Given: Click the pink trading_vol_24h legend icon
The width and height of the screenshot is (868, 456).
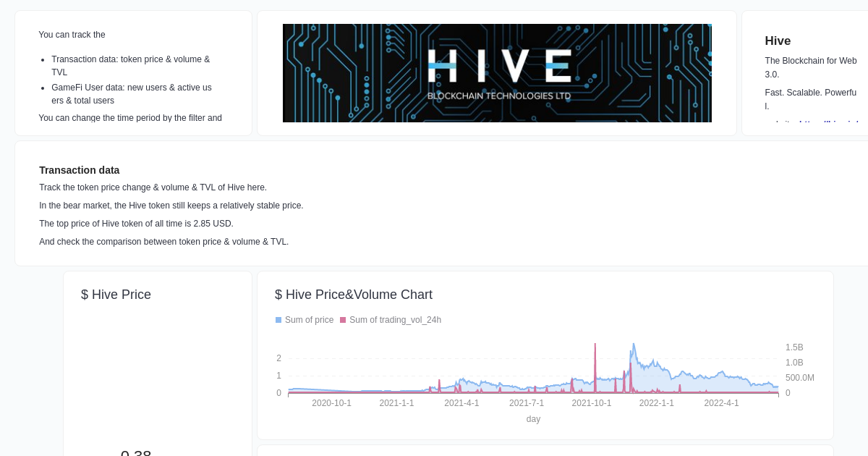Looking at the screenshot, I should [x=343, y=320].
